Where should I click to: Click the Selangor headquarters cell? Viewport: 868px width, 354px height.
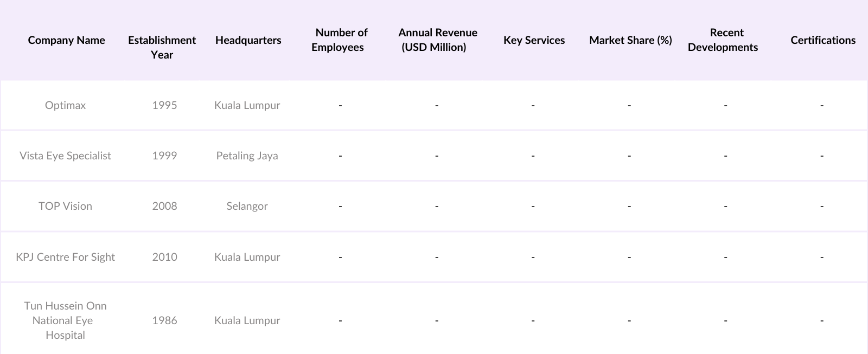[x=247, y=206]
